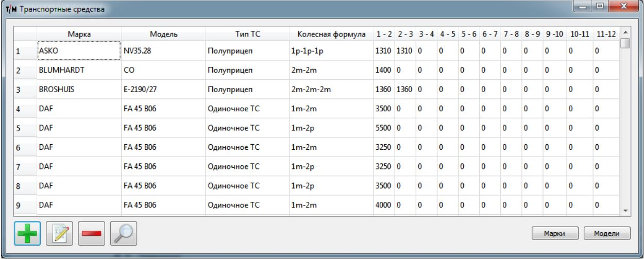
Task: Click the edit record notepad icon
Action: (58, 233)
